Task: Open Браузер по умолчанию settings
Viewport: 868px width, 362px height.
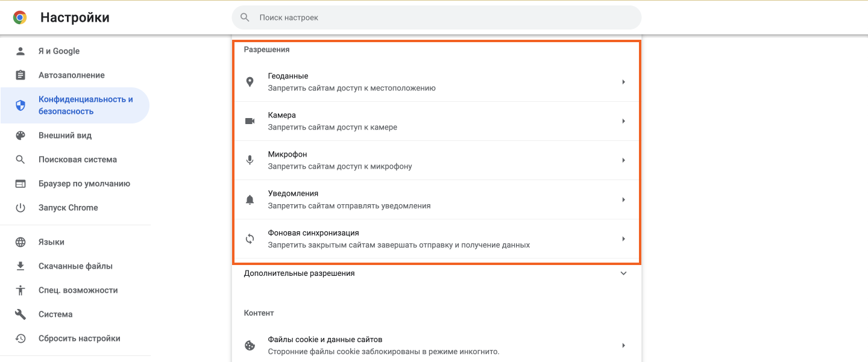Action: coord(84,183)
